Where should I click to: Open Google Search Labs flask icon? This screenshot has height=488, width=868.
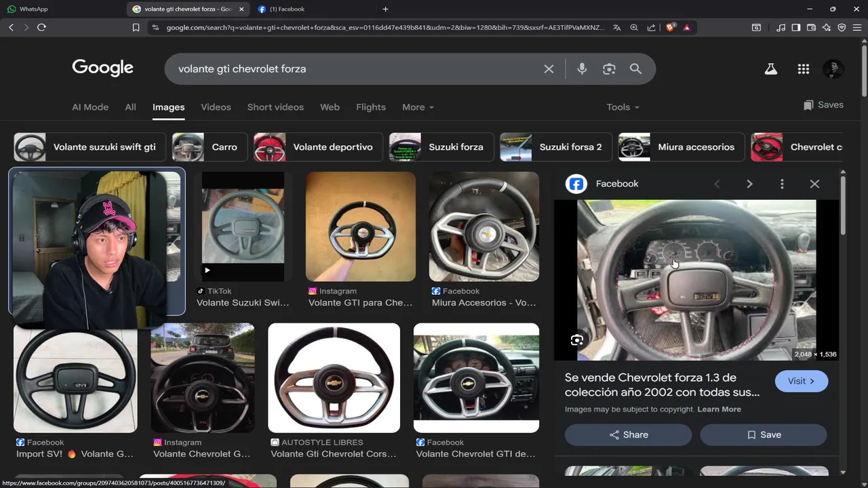click(771, 68)
